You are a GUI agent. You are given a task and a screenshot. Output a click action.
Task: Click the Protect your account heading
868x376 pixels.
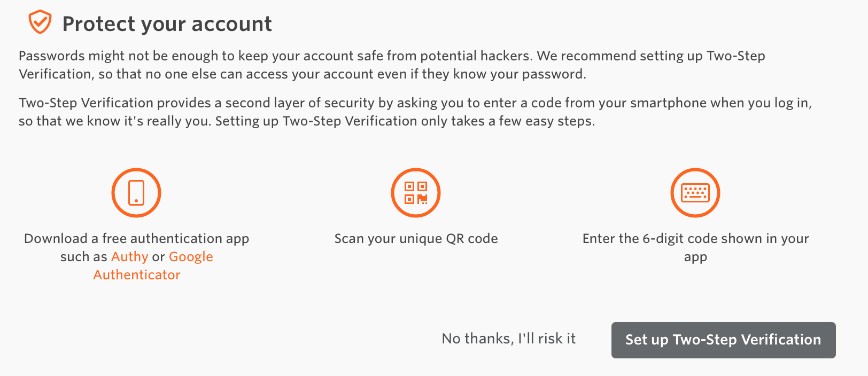(x=167, y=23)
